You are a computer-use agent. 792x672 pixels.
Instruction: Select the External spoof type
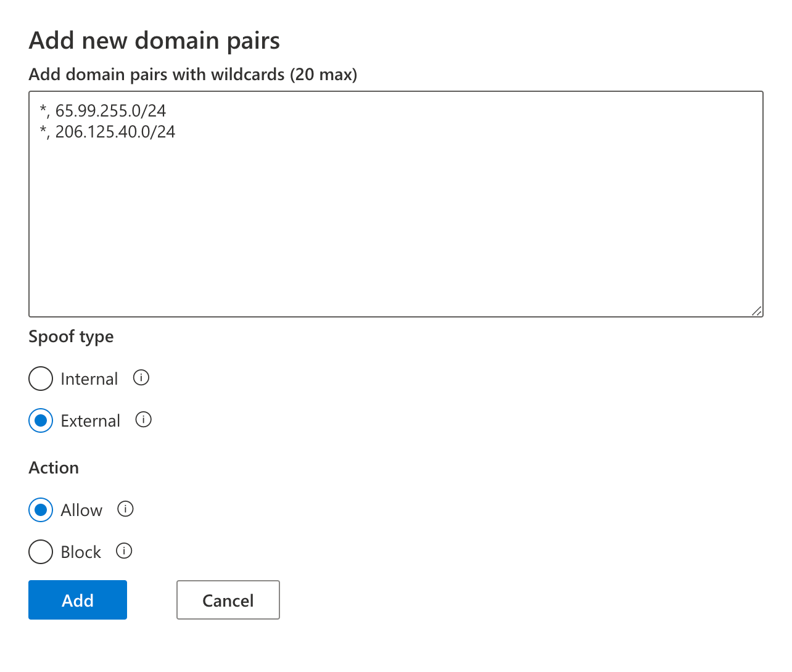click(40, 420)
